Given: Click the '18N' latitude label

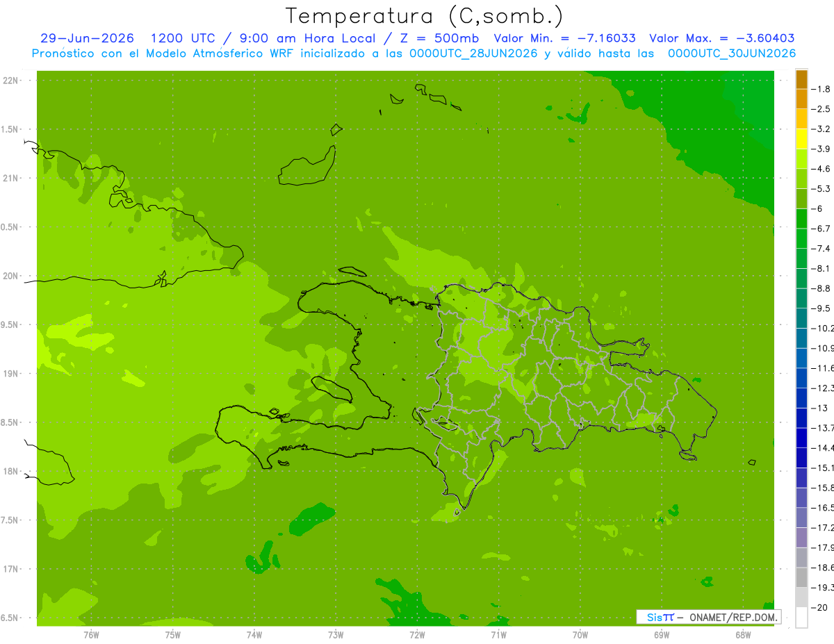Looking at the screenshot, I should point(10,472).
